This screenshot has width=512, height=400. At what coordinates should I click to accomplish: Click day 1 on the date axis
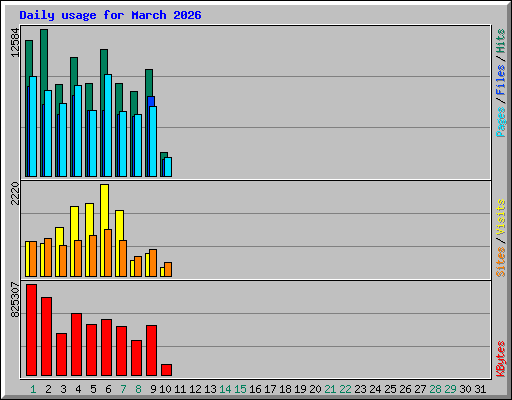[x=33, y=389]
